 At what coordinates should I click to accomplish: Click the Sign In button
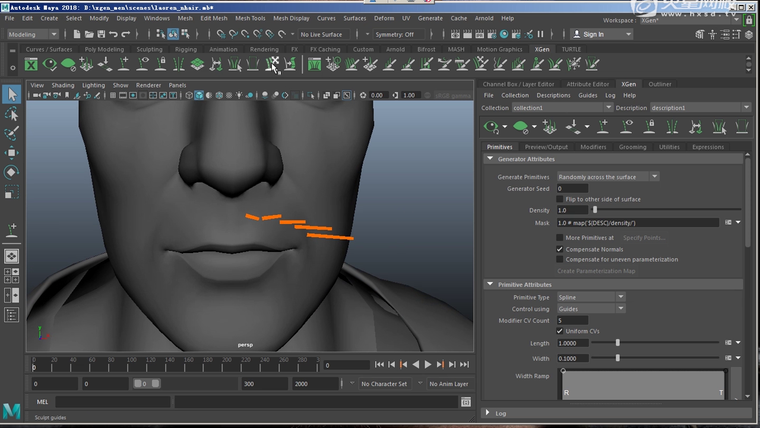pos(594,34)
